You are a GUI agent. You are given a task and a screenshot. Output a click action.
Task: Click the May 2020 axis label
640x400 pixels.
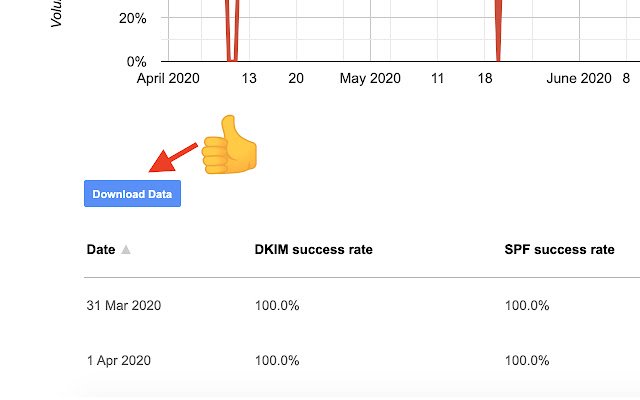pos(370,79)
